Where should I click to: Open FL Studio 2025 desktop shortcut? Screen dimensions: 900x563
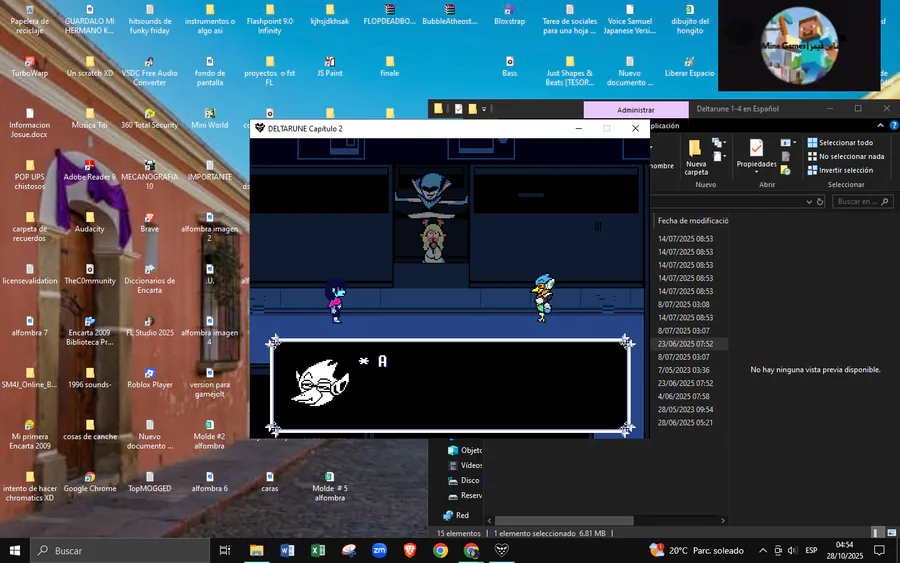pos(149,326)
